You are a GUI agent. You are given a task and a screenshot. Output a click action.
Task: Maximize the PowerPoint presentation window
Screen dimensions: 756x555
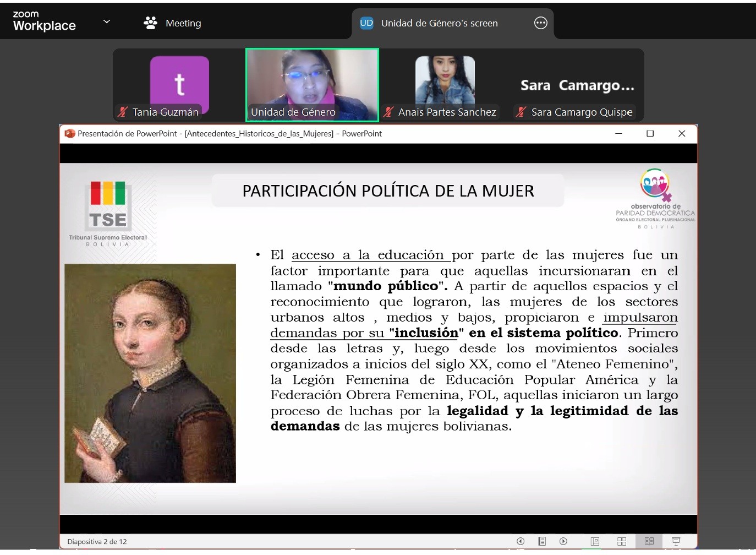coord(650,134)
